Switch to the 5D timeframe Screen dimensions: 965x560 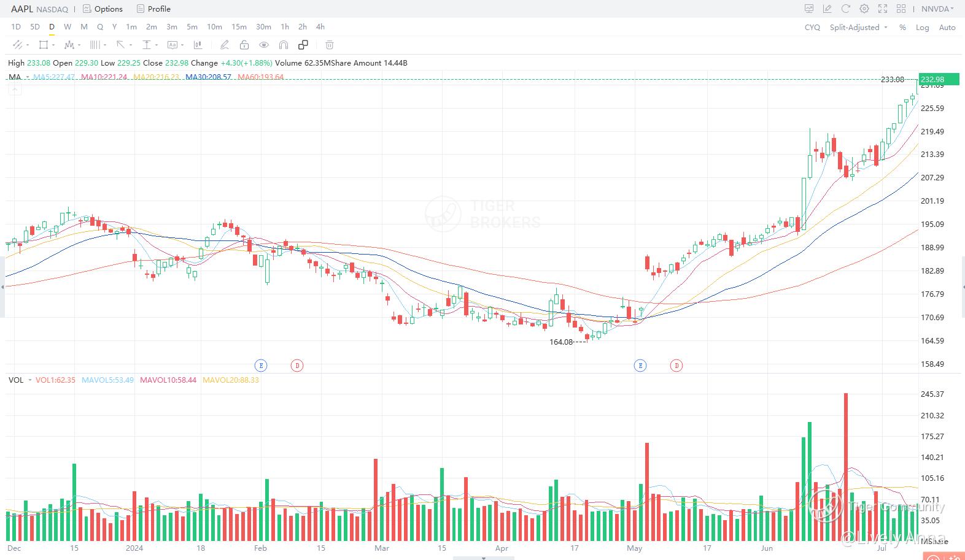(35, 26)
